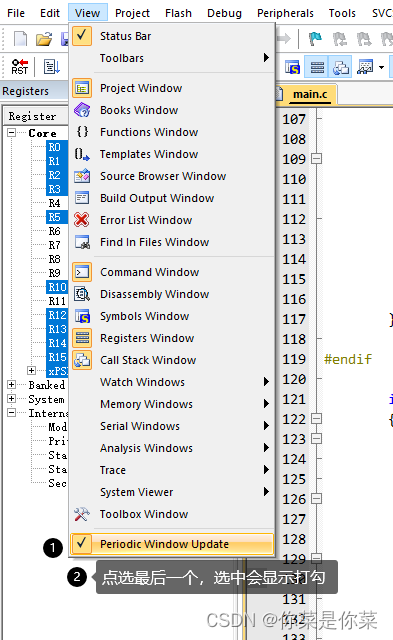Screen dimensions: 393x640
Task: Open the Source Browser Window entry
Action: coord(172,176)
